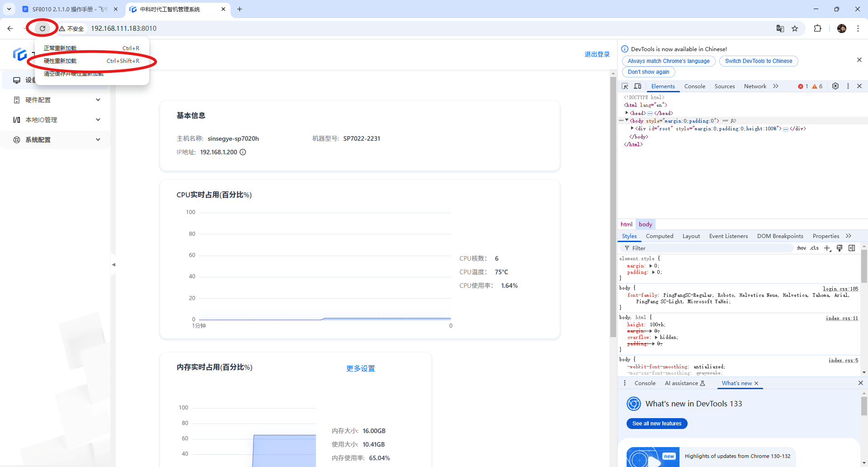Click the new style rule plus icon
The width and height of the screenshot is (868, 467).
pos(827,248)
